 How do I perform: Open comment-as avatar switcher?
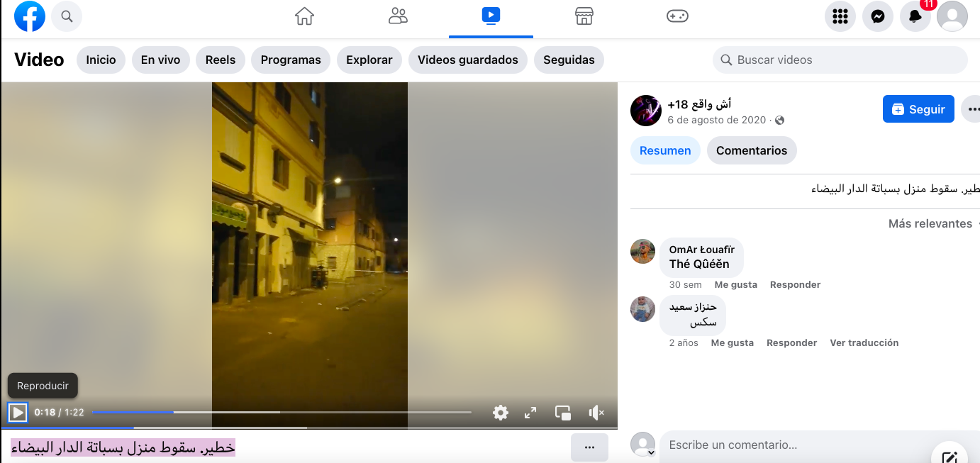[643, 445]
